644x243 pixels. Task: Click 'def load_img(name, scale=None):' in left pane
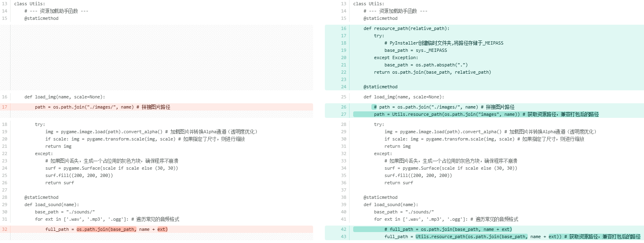click(64, 97)
